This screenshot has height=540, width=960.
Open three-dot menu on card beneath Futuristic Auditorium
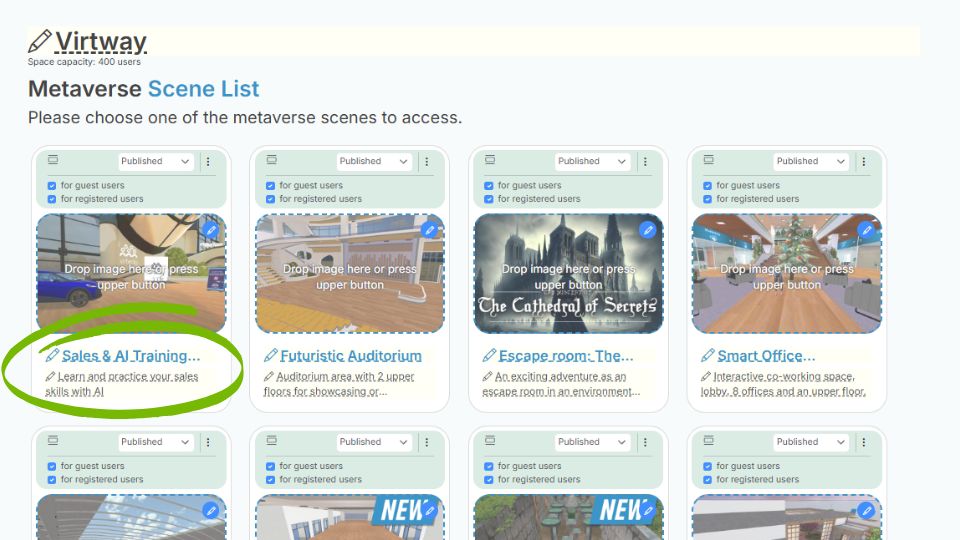[427, 442]
